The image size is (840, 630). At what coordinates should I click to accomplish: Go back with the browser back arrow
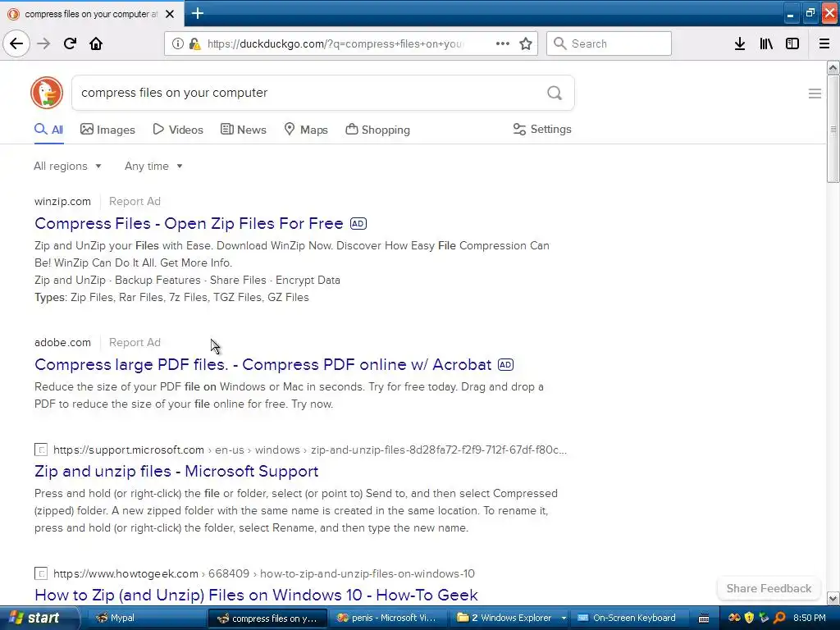[16, 43]
